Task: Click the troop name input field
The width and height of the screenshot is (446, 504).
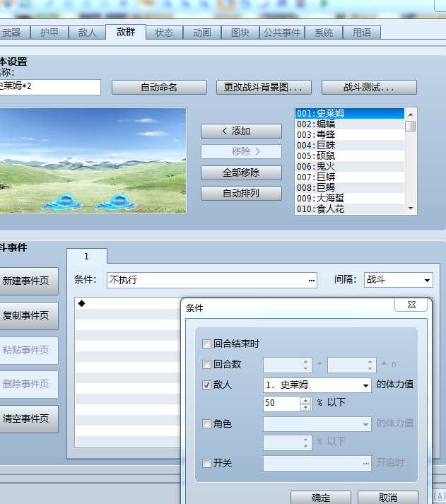Action: coord(49,87)
